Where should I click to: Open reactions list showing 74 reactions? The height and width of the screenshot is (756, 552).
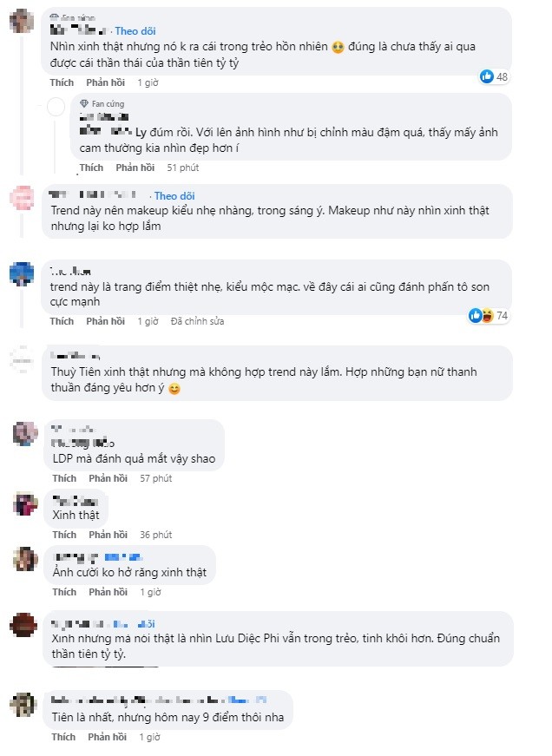click(482, 315)
